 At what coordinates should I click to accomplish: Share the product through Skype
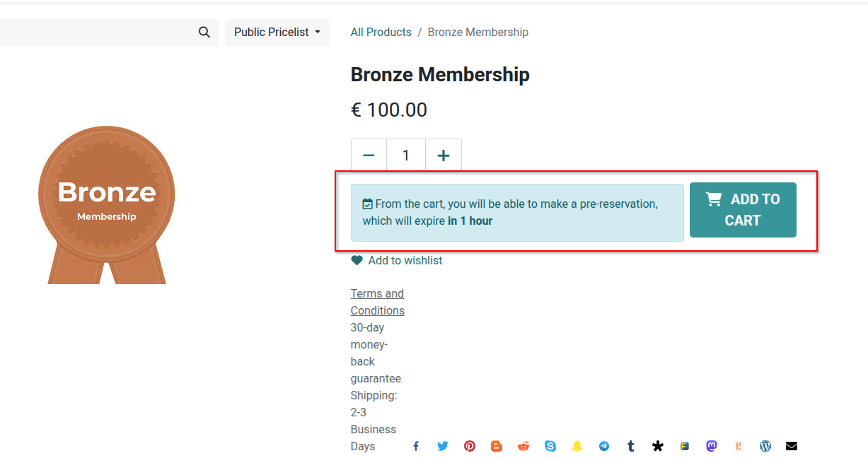pos(550,446)
